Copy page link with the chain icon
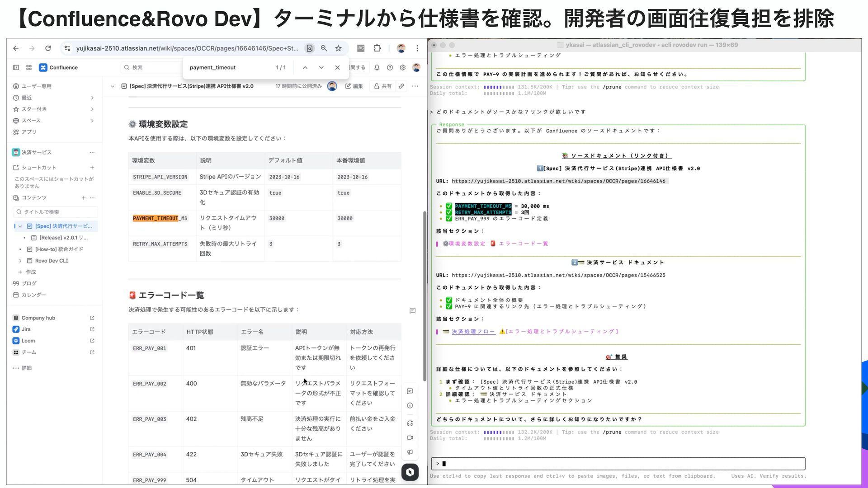The width and height of the screenshot is (868, 488). click(401, 86)
